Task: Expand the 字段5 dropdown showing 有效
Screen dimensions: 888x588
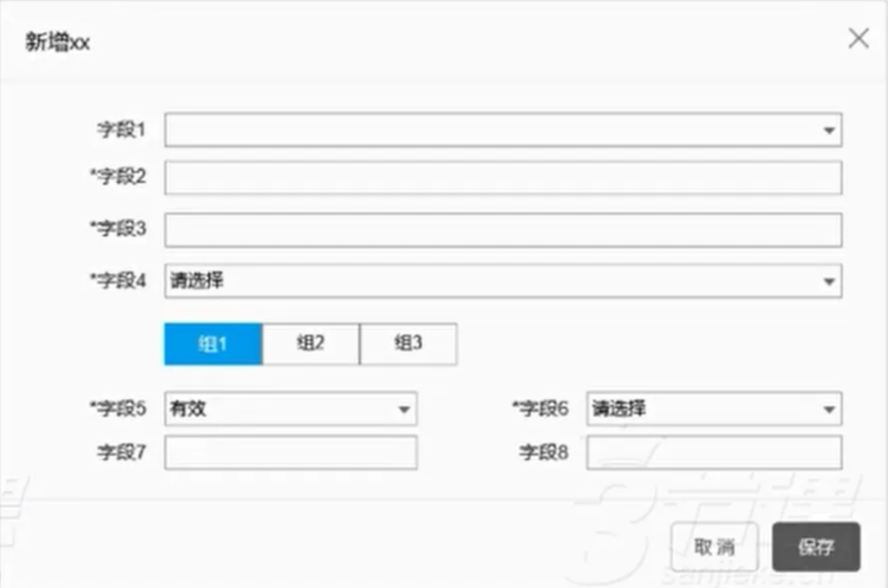Action: click(291, 409)
